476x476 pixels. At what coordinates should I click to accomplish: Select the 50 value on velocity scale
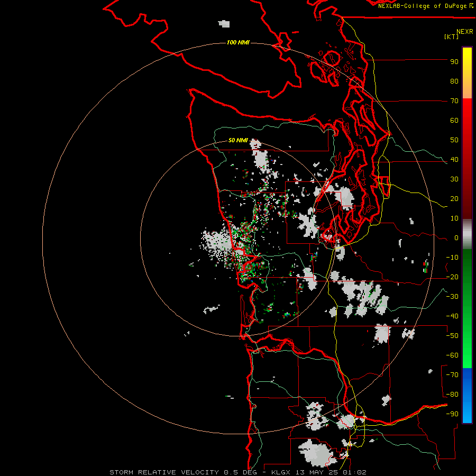coord(454,140)
